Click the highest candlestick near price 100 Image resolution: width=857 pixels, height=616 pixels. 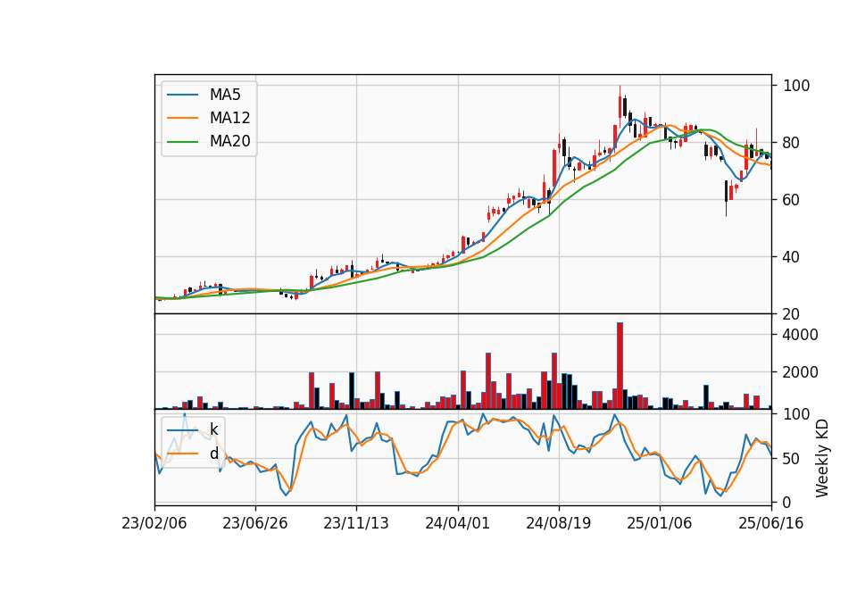[x=620, y=106]
